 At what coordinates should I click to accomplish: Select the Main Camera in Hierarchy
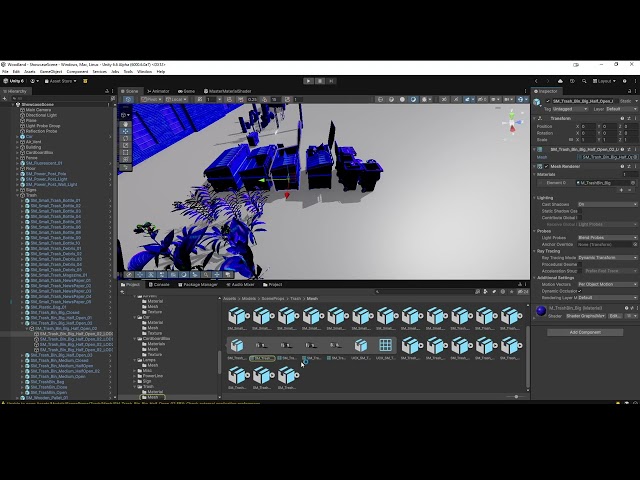pyautogui.click(x=38, y=110)
